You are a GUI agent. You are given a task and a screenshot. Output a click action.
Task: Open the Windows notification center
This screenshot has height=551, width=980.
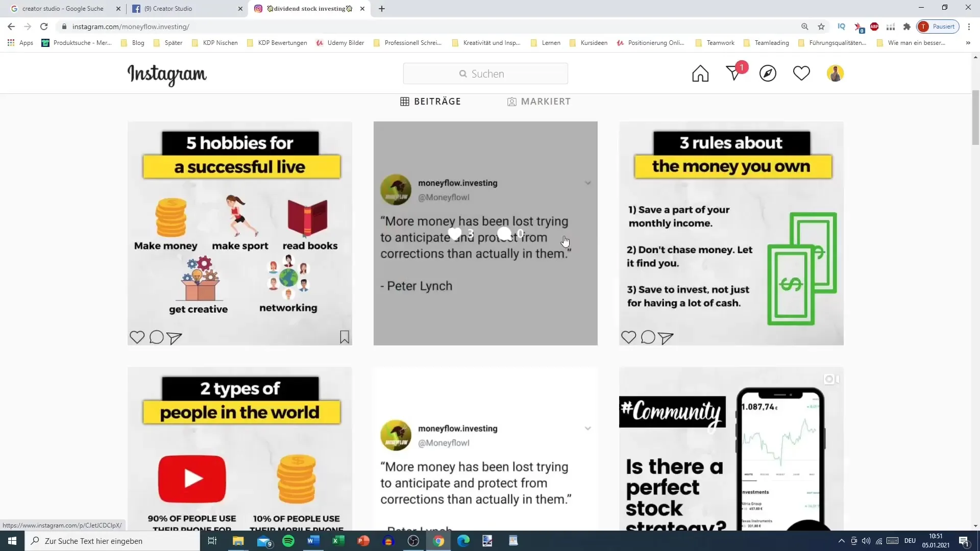tap(964, 541)
